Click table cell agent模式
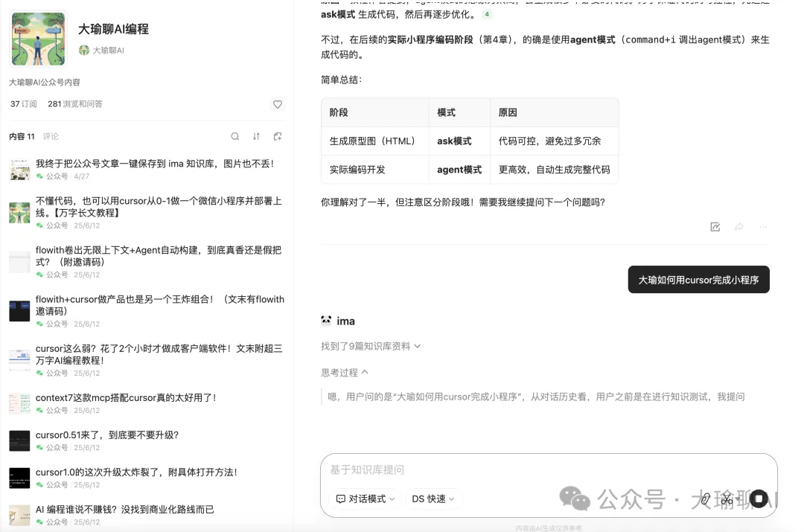This screenshot has width=804, height=532. [x=459, y=170]
